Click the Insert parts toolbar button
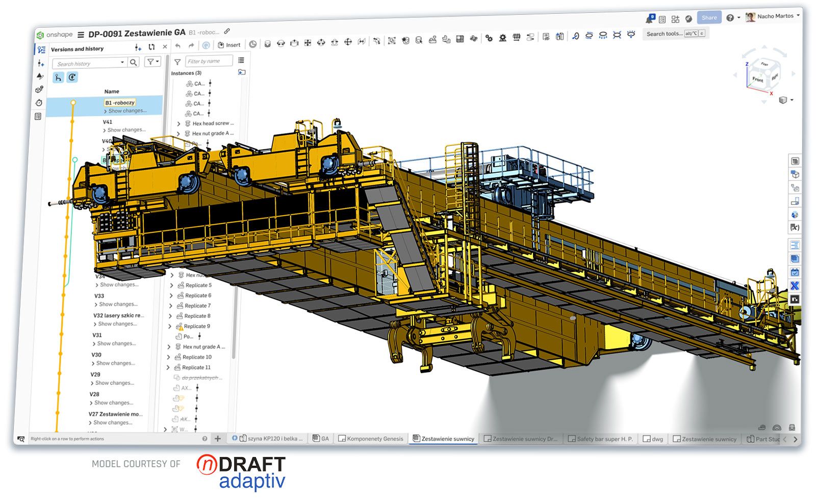 (x=229, y=45)
